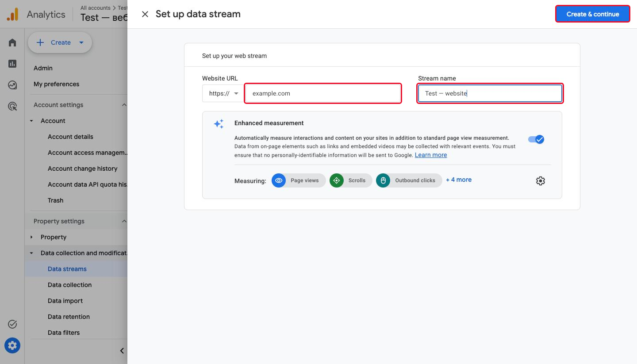The width and height of the screenshot is (637, 364).
Task: Collapse the sidebar with the left chevron
Action: (122, 351)
